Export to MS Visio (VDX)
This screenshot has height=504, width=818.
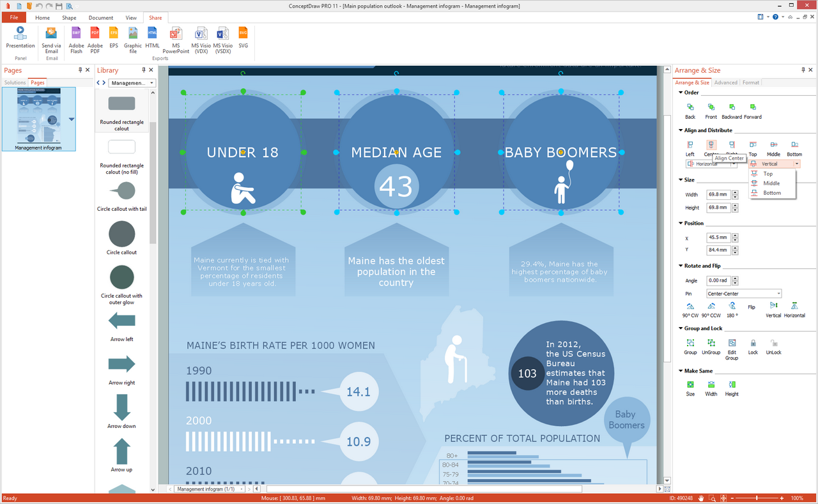coord(201,40)
